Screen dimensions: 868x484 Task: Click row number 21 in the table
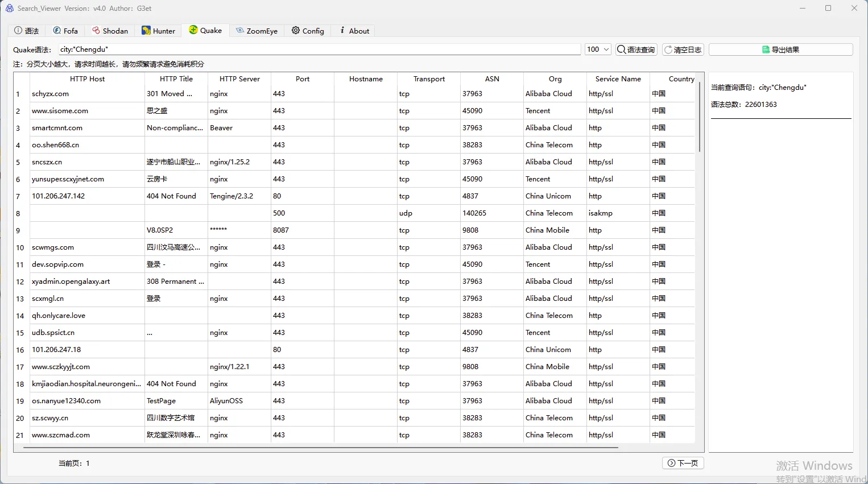[x=21, y=435]
